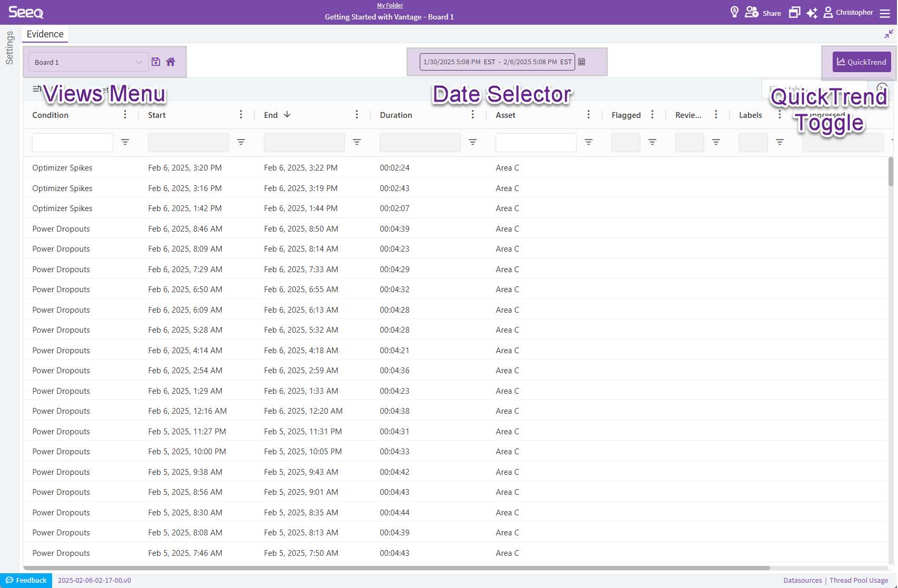This screenshot has height=588, width=898.
Task: Open the calendar icon in date selector
Action: 581,62
